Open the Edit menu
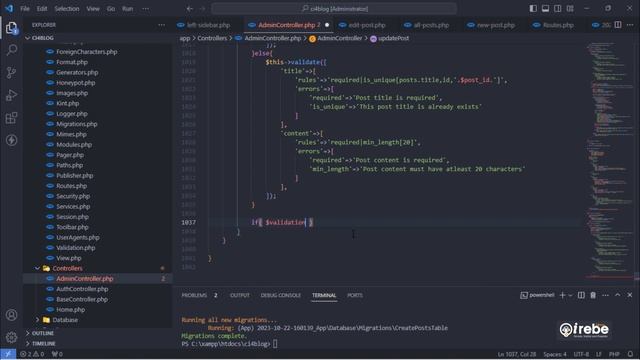The height and width of the screenshot is (360, 640). pyautogui.click(x=42, y=9)
